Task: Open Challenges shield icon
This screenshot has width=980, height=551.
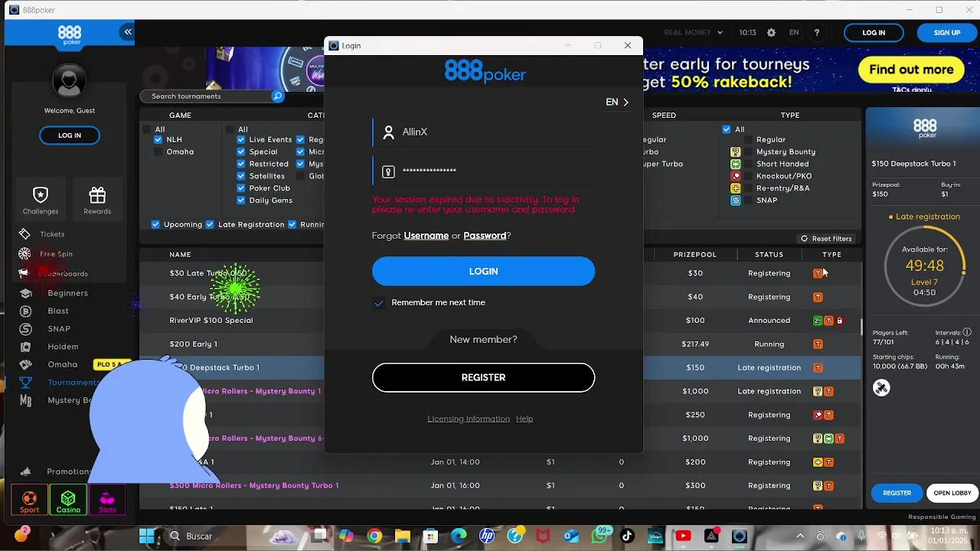Action: (x=41, y=195)
